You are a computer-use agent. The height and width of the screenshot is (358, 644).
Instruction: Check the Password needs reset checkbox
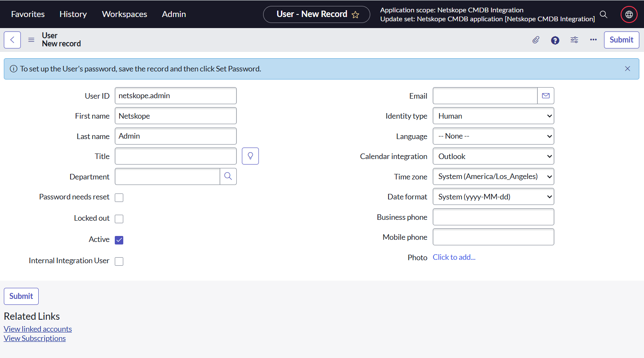119,198
